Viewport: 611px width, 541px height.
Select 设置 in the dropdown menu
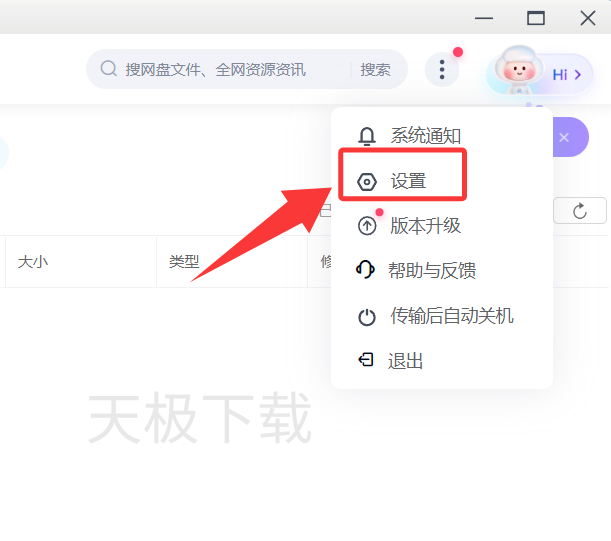tap(408, 181)
